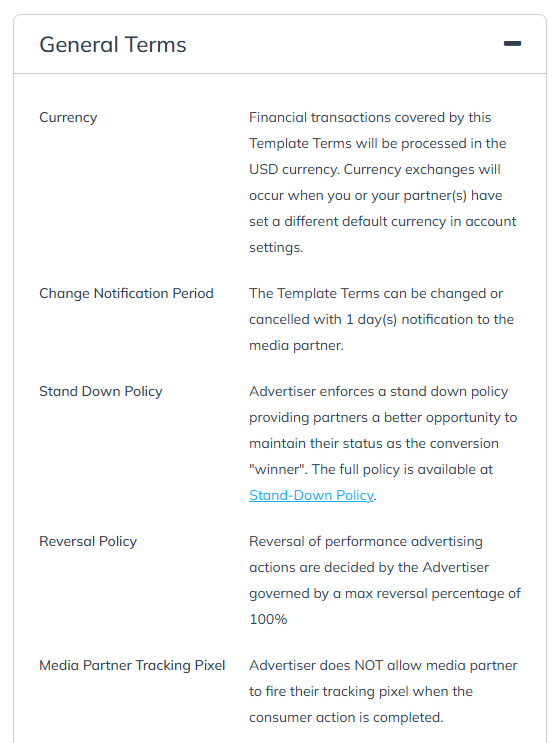The image size is (556, 743).
Task: Click the Change Notification Period label
Action: [x=126, y=293]
